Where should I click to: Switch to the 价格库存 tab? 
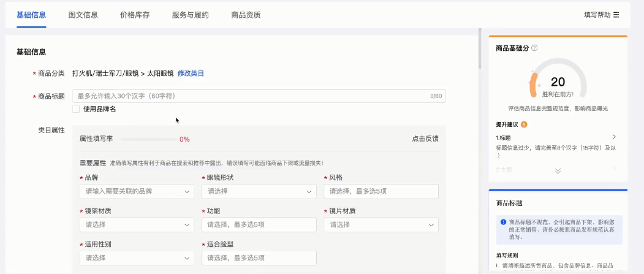point(135,15)
